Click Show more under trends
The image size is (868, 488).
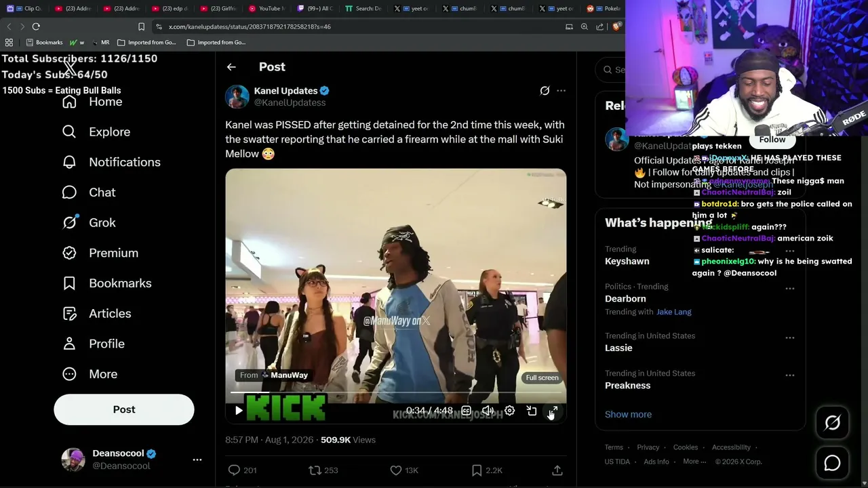pyautogui.click(x=628, y=414)
